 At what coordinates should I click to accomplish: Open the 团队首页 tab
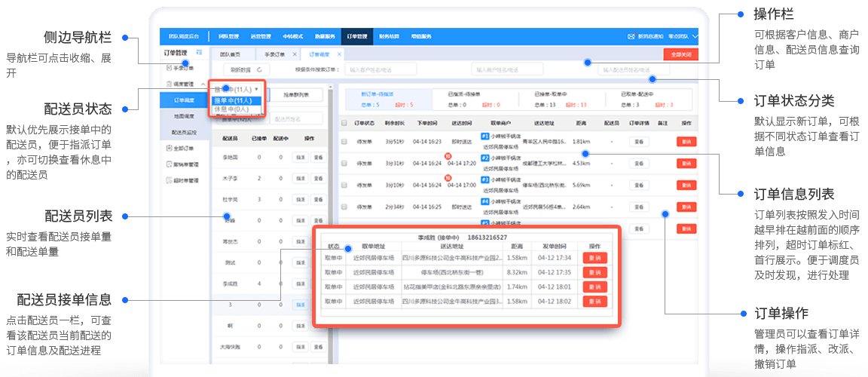tap(230, 54)
